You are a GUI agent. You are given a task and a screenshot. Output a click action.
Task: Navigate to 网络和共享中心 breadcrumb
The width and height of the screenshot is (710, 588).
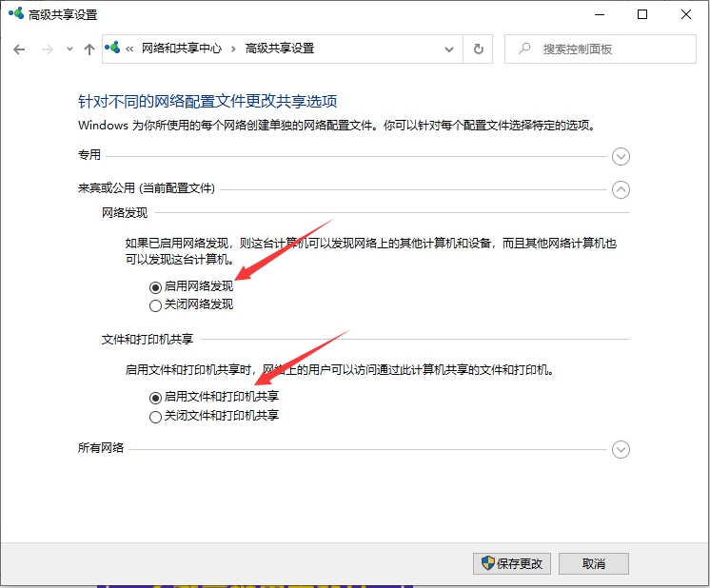click(183, 49)
